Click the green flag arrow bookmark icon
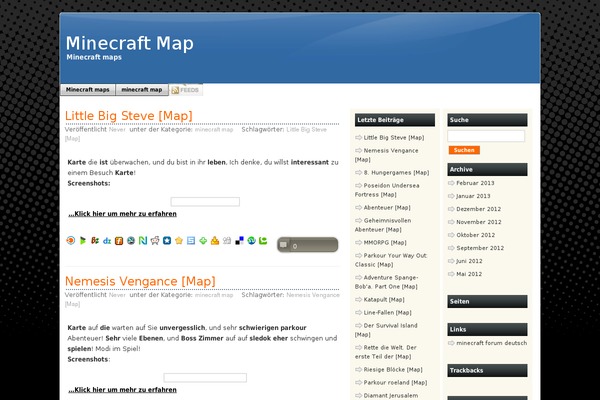The width and height of the screenshot is (600, 400). [x=83, y=240]
